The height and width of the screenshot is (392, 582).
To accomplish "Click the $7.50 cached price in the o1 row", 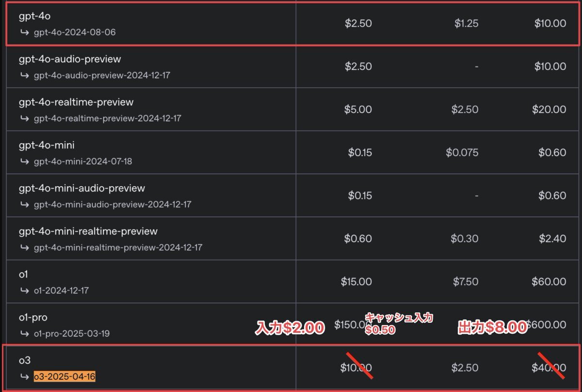I will click(x=465, y=281).
